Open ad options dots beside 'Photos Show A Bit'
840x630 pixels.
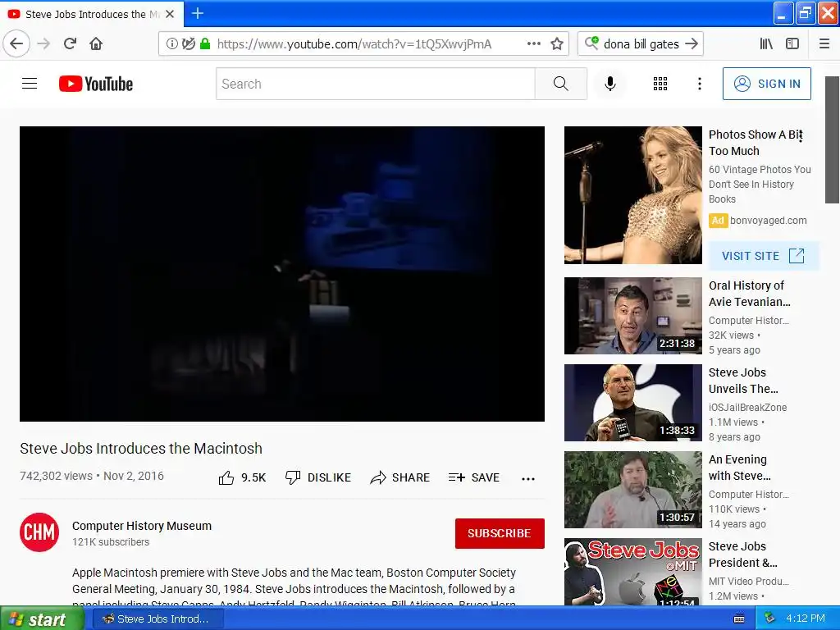pyautogui.click(x=801, y=137)
